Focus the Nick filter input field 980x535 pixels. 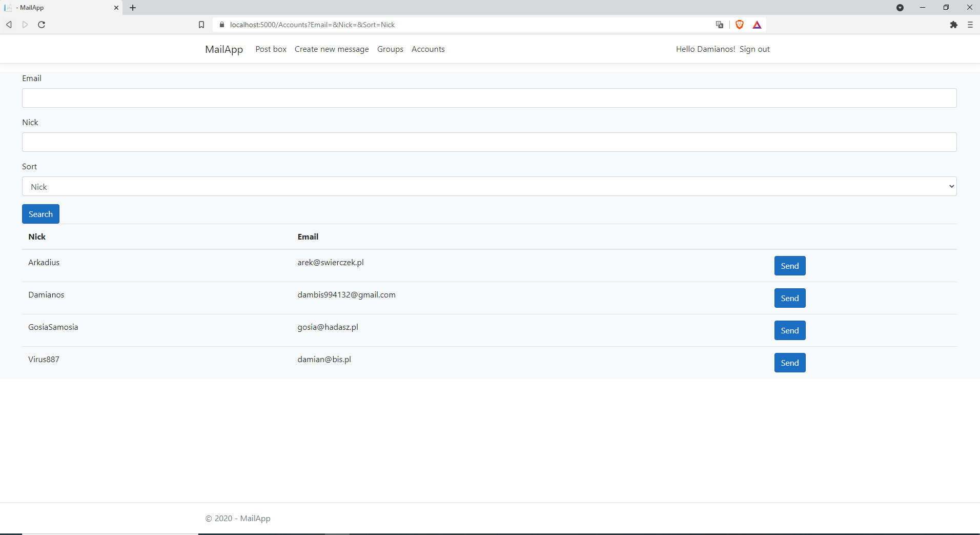click(489, 142)
